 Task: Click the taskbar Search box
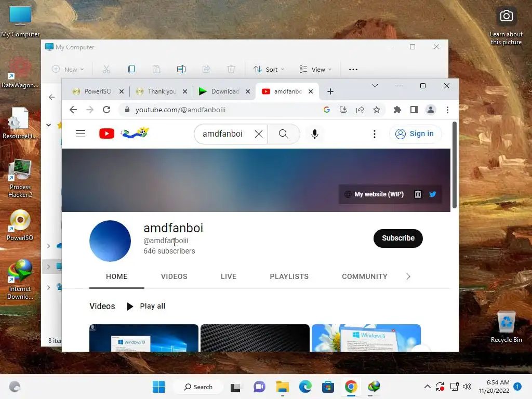click(x=198, y=387)
